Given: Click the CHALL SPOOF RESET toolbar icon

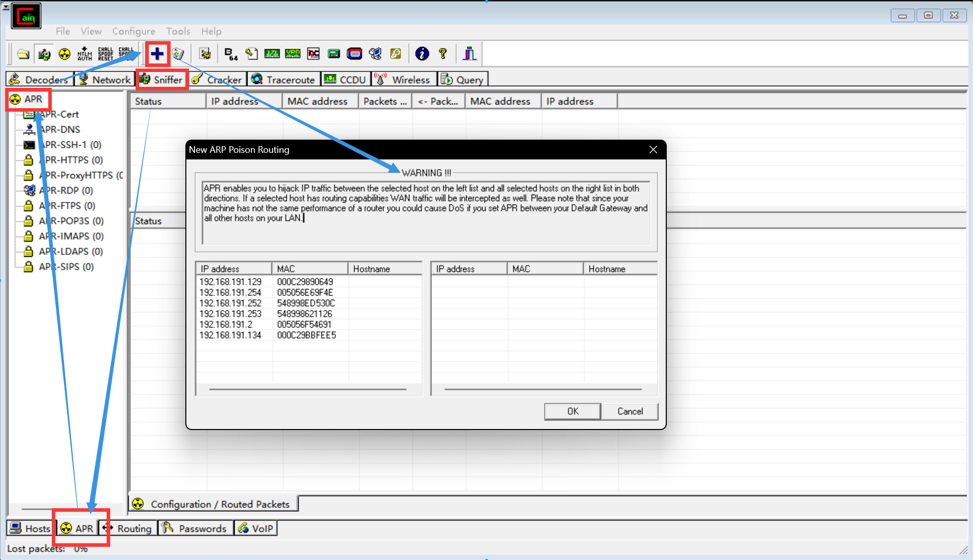Looking at the screenshot, I should coord(106,54).
